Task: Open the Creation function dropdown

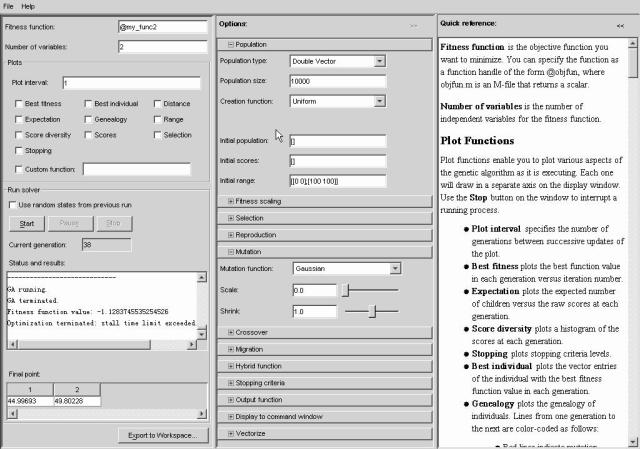Action: pos(380,101)
